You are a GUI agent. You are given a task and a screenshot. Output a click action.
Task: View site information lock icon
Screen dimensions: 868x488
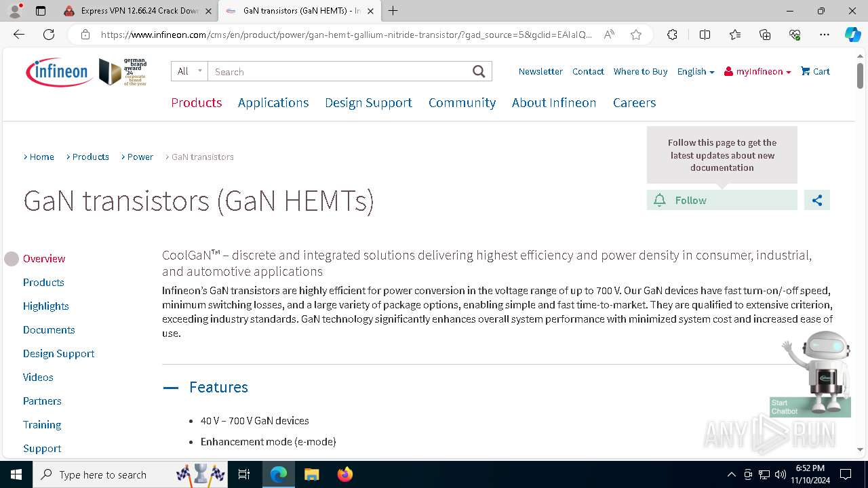85,35
